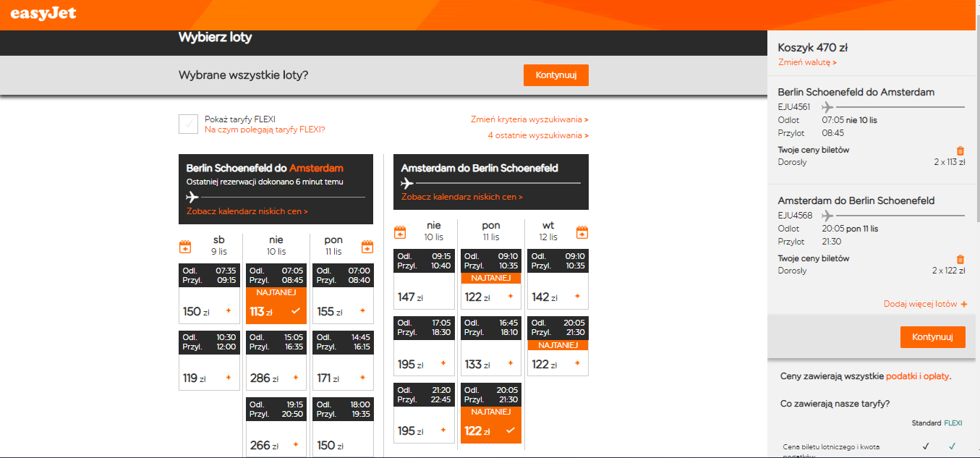The width and height of the screenshot is (980, 458).
Task: Click Kontynuuj button in basket panel
Action: click(933, 337)
